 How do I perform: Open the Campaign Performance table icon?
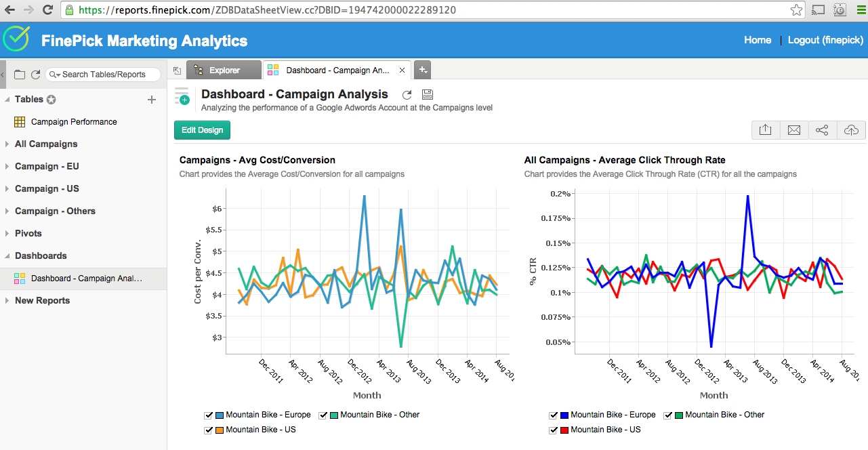(18, 122)
